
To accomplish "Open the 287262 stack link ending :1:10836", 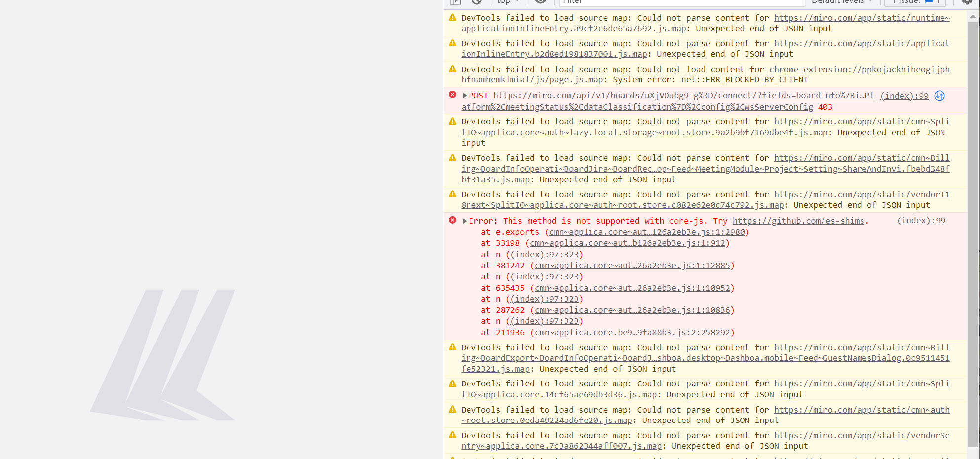I will point(632,310).
